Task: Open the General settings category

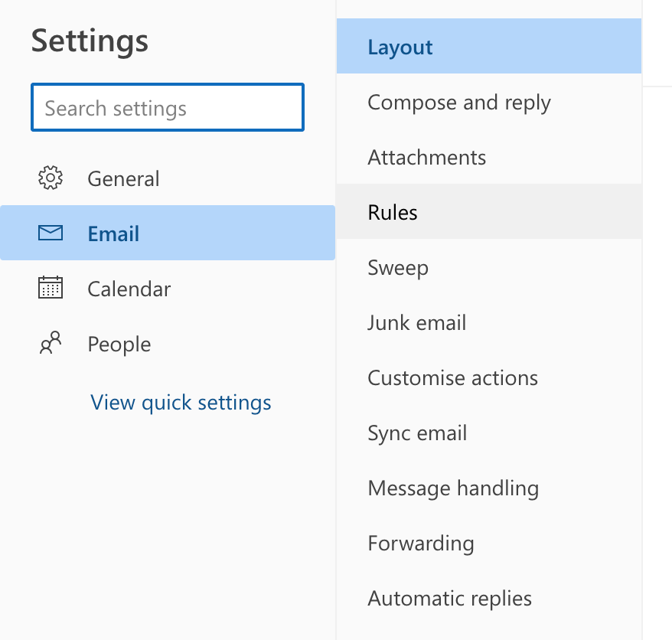Action: (123, 178)
